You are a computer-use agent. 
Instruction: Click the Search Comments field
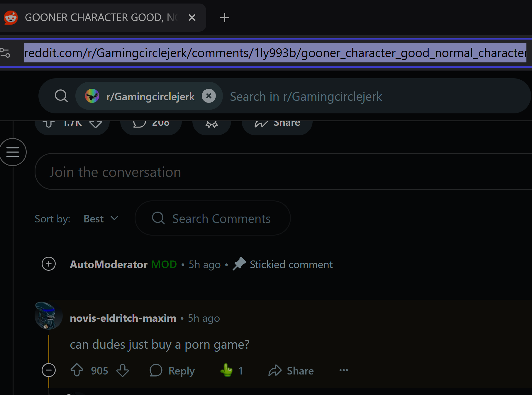(x=213, y=218)
